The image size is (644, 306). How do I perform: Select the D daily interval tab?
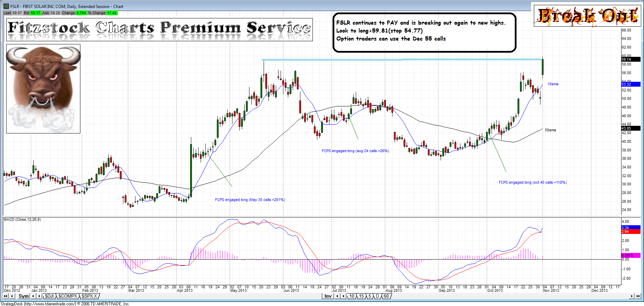(377, 296)
